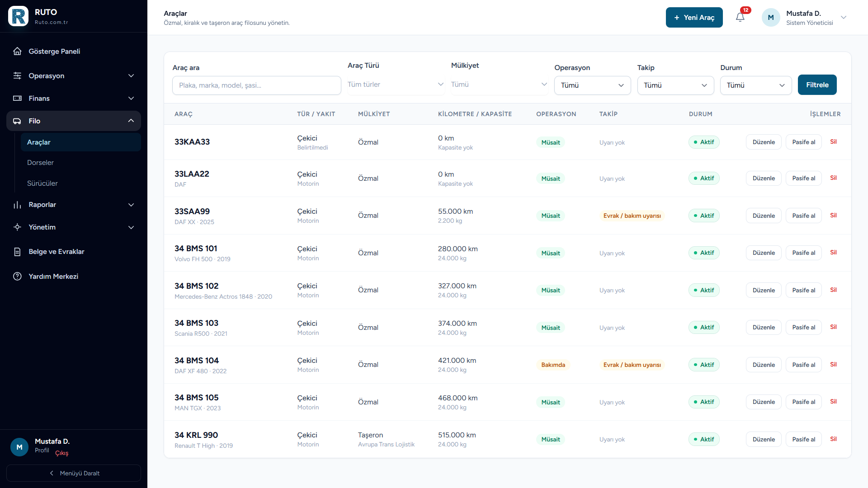Click the Yeni Araç button

(x=694, y=17)
